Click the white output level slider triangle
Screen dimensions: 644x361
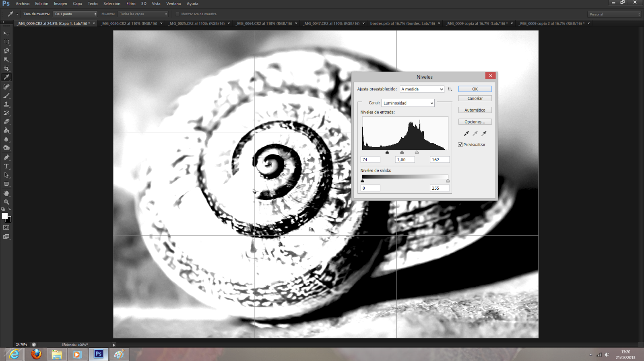[x=448, y=181]
